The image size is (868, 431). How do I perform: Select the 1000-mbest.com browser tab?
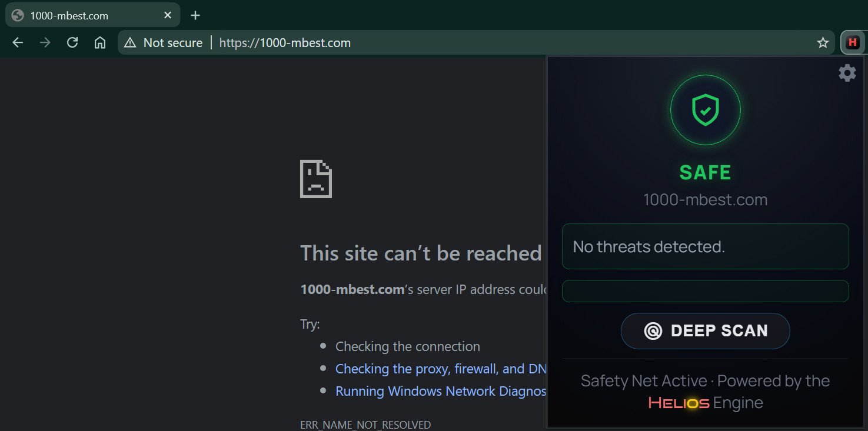coord(92,16)
